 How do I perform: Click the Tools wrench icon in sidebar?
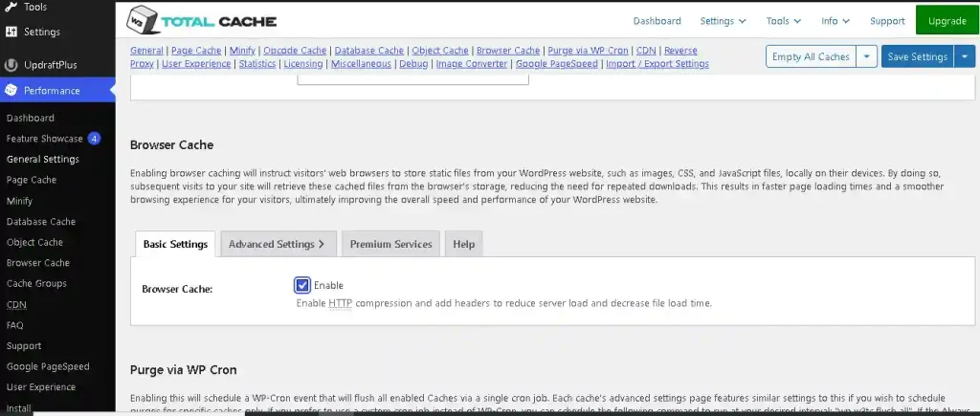click(x=11, y=8)
